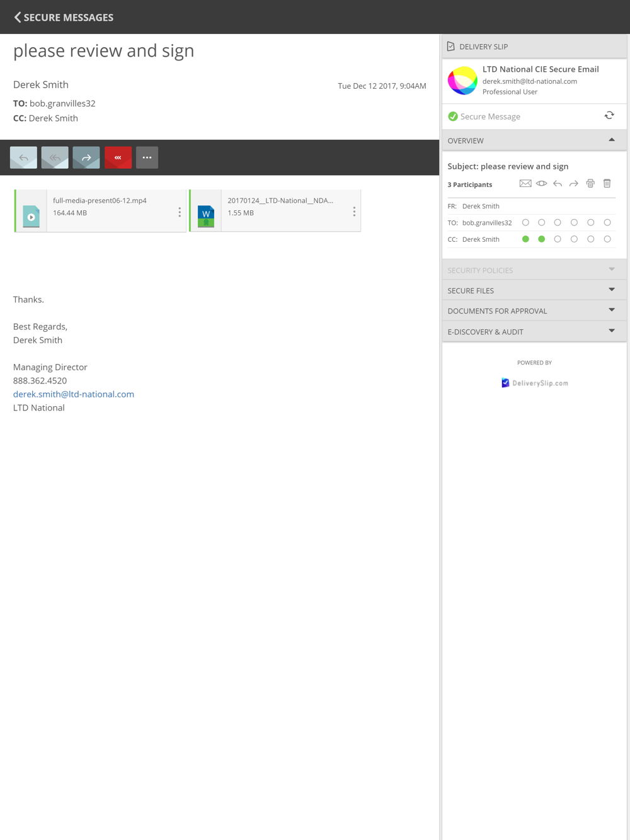Expand the Secure Files section
Viewport: 630px width, 840px height.
[534, 290]
